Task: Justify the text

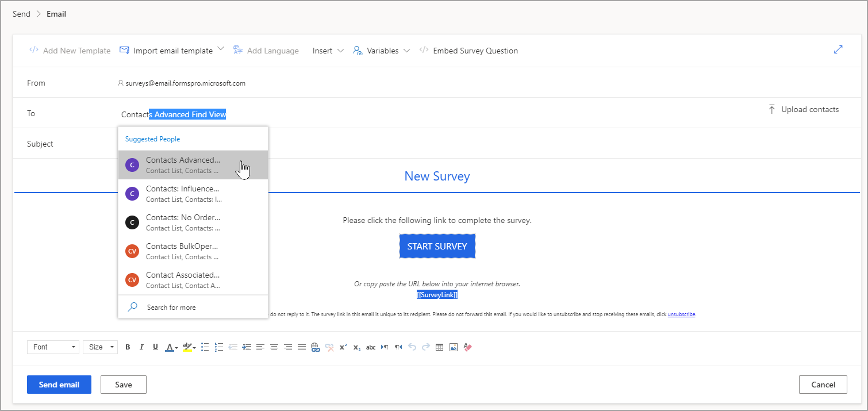Action: 302,347
